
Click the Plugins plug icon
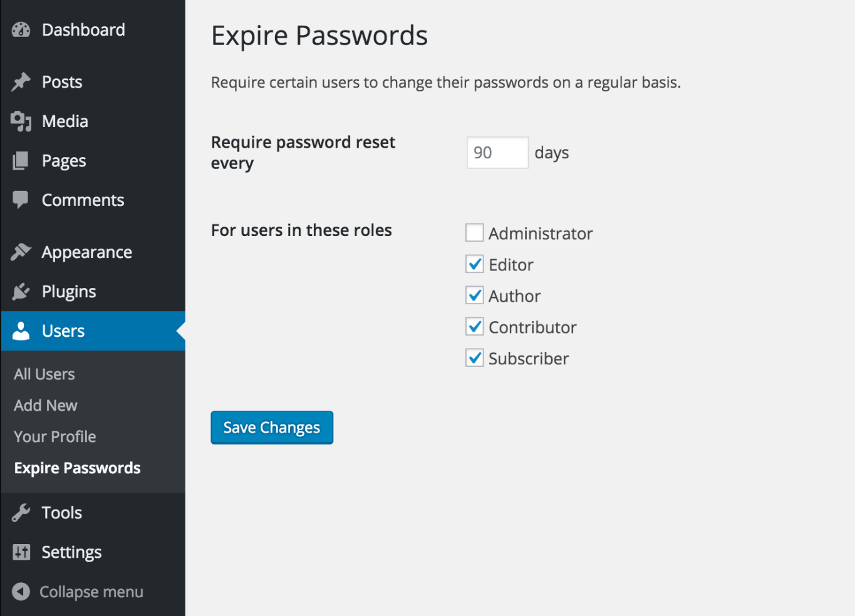pyautogui.click(x=21, y=292)
